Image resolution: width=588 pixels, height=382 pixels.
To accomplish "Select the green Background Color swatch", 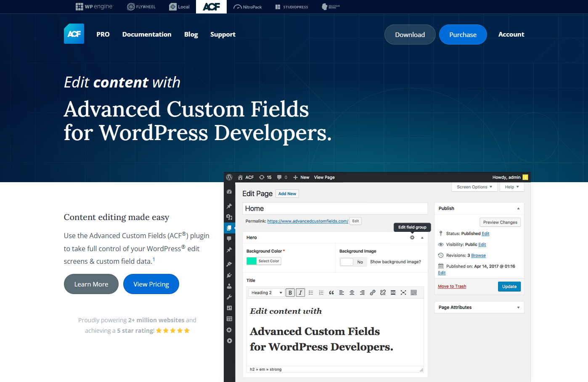I will coord(252,262).
